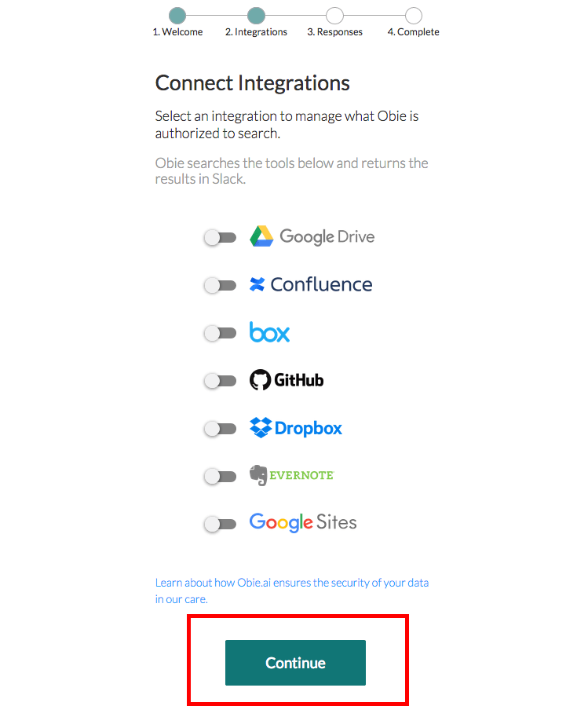
Task: Jump to the Responses step circle
Action: (x=334, y=16)
